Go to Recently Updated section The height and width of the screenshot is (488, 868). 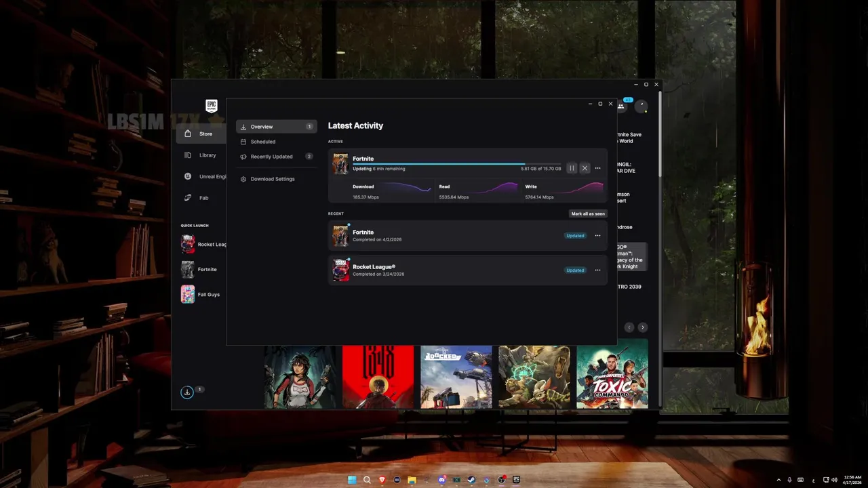coord(277,157)
